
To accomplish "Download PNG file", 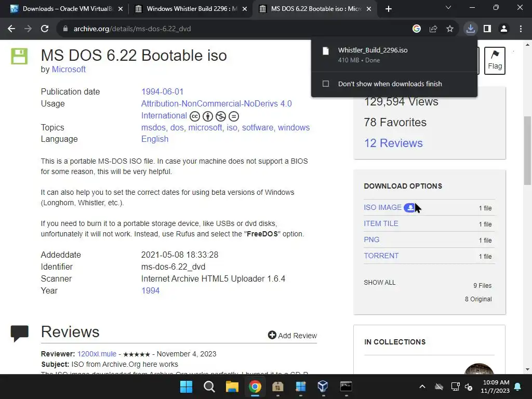I will [x=371, y=240].
